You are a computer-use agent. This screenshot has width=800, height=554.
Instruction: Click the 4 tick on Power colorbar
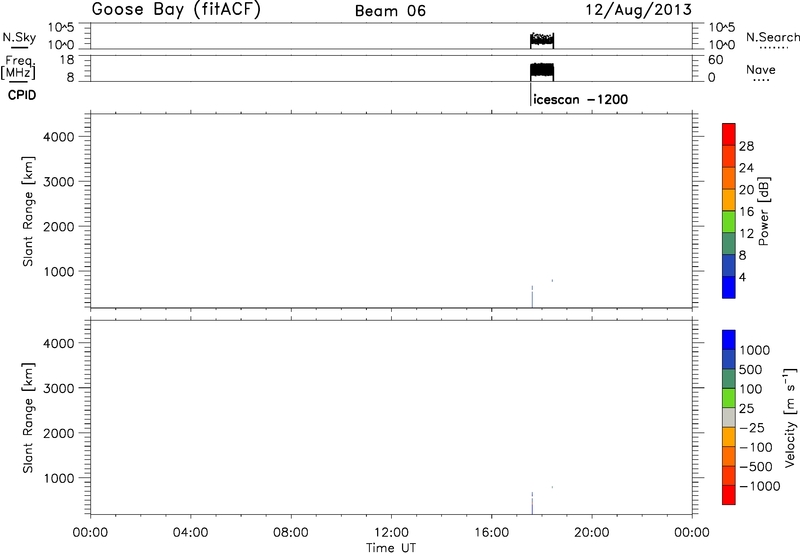(x=742, y=277)
